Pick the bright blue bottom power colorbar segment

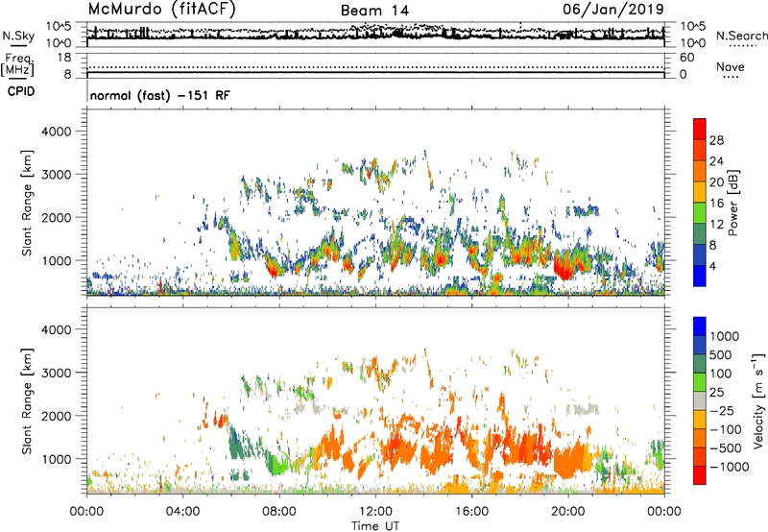click(x=700, y=277)
